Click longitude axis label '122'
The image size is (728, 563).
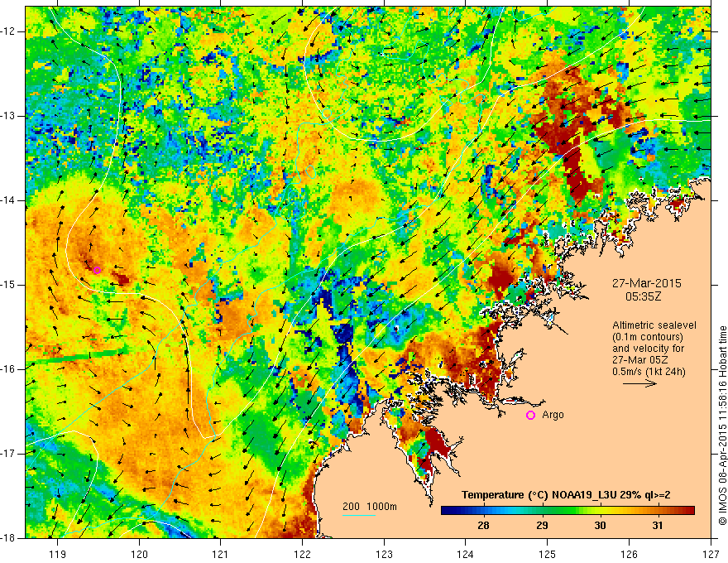tap(302, 554)
